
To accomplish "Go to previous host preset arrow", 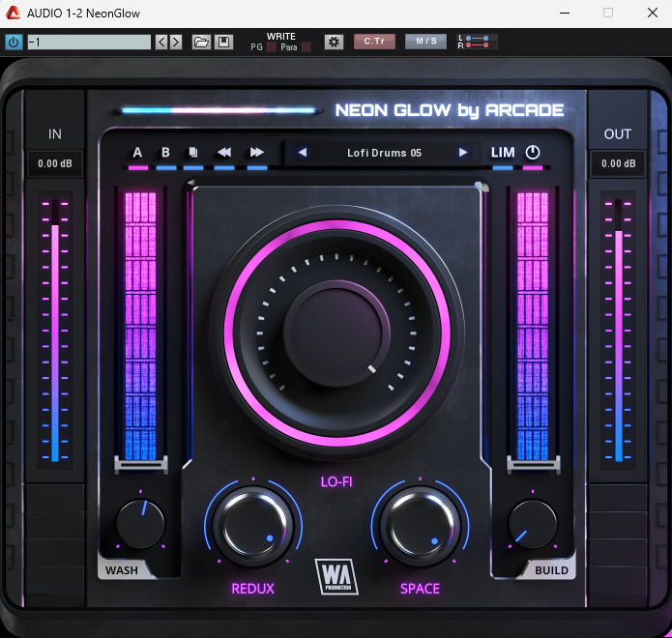I will tap(161, 42).
